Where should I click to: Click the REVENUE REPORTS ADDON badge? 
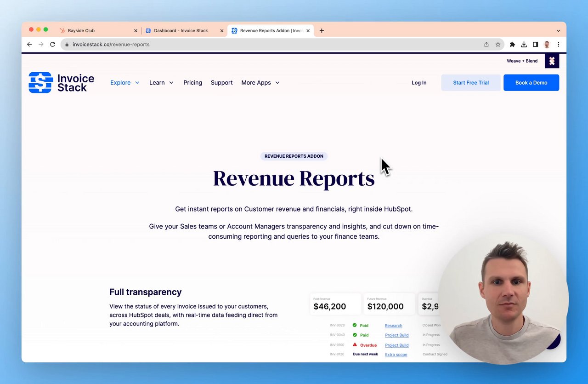pyautogui.click(x=294, y=156)
